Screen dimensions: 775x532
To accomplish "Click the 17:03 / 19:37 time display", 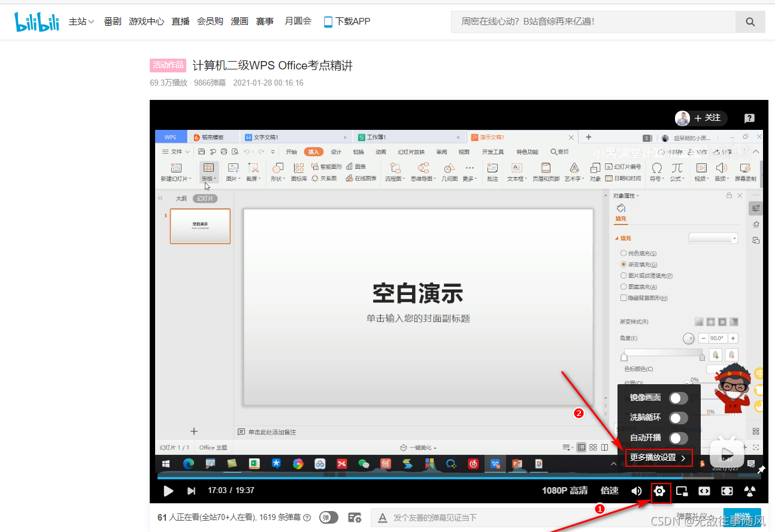I will tap(231, 490).
